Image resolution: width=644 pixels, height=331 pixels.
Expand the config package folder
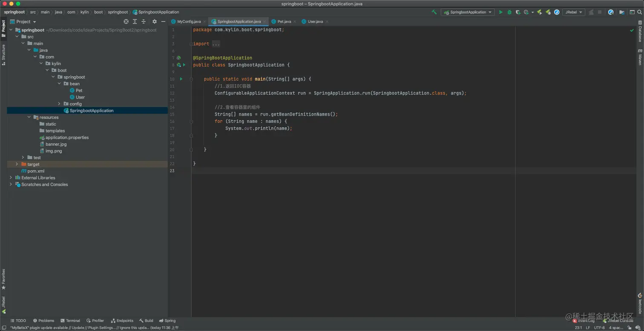[x=59, y=104]
